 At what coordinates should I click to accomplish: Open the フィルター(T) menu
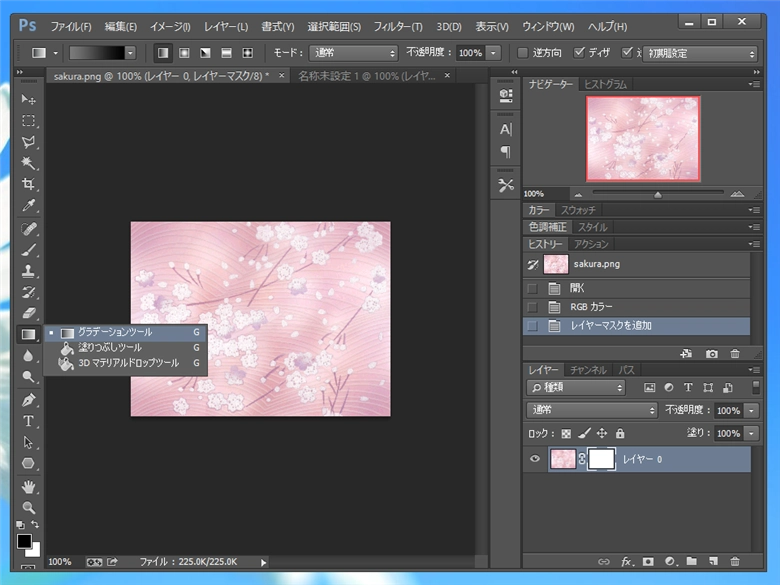click(x=398, y=26)
